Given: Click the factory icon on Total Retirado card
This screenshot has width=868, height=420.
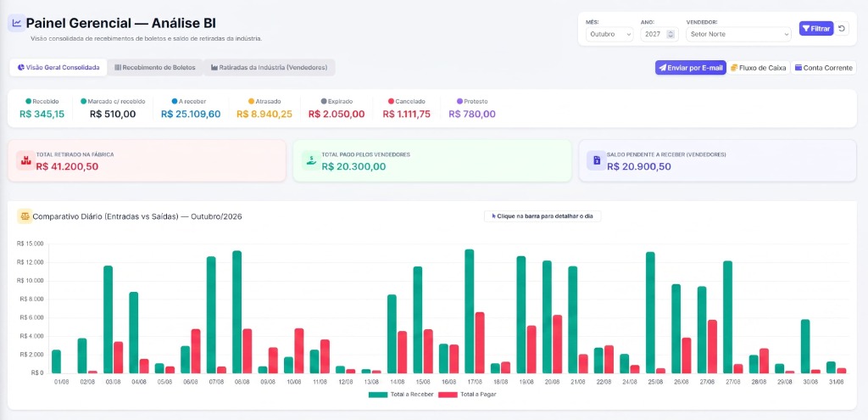Looking at the screenshot, I should click(x=25, y=160).
